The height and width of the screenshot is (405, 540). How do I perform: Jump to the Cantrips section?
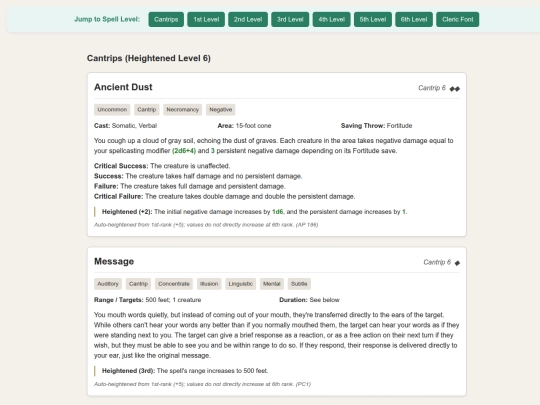[x=166, y=19]
